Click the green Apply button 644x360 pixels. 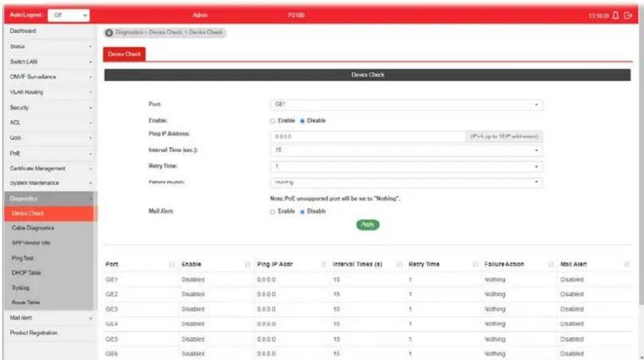pyautogui.click(x=367, y=225)
